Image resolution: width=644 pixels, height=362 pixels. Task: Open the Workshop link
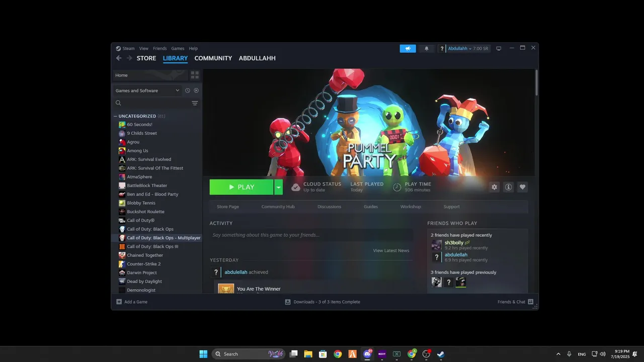(x=411, y=207)
